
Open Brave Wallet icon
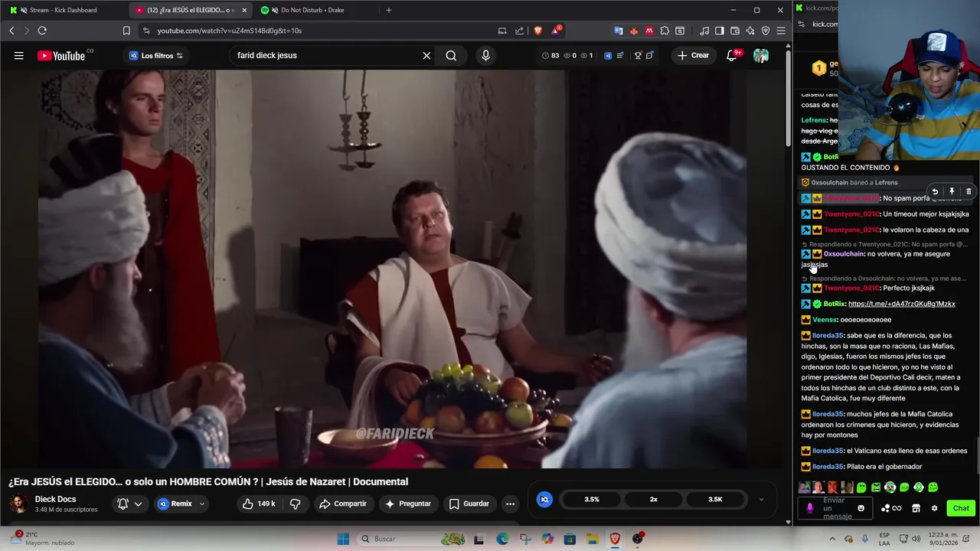[x=735, y=31]
